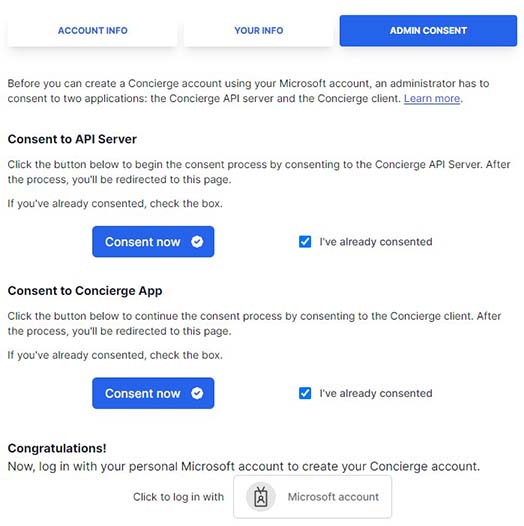This screenshot has height=526, width=524.
Task: Toggle the Concierge App already consented checkbox
Action: pyautogui.click(x=305, y=393)
